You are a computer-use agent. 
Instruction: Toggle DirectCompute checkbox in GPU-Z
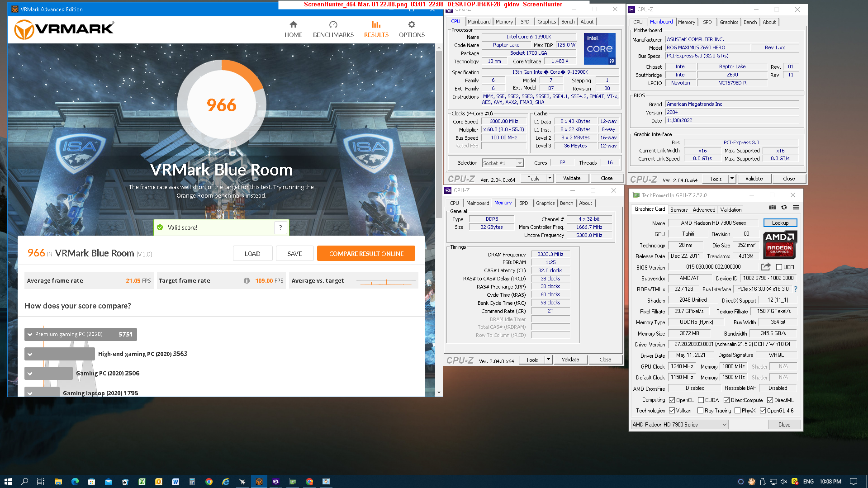click(x=726, y=400)
